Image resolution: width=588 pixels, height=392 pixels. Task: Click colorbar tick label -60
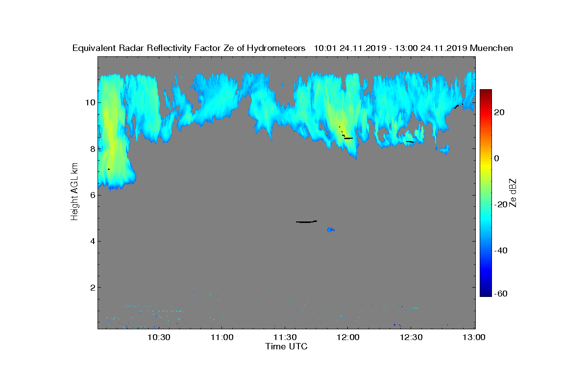click(500, 294)
